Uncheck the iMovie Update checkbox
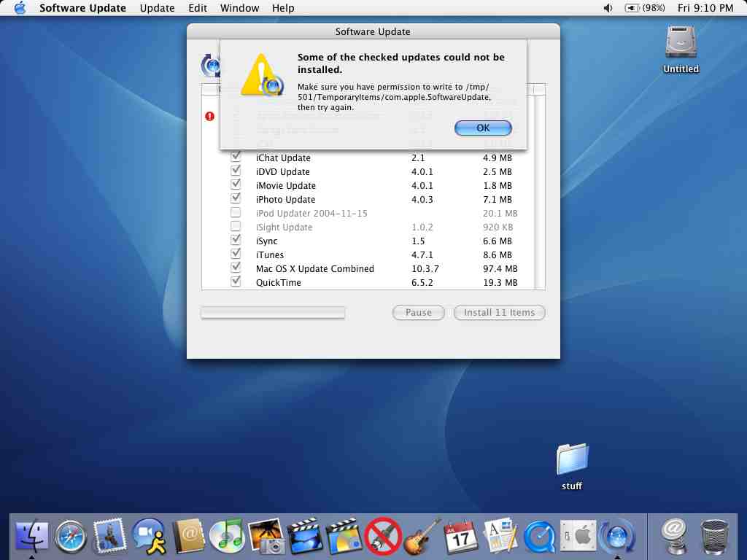 click(x=236, y=184)
